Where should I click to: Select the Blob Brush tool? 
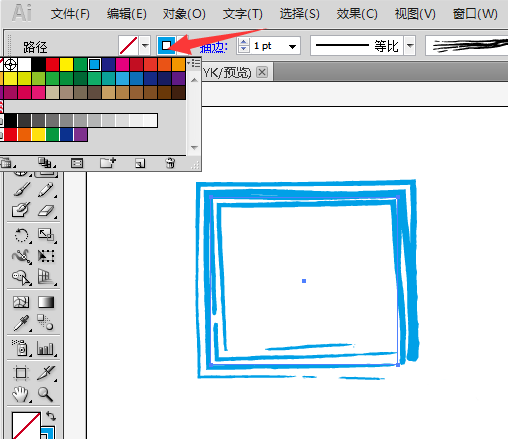(21, 210)
